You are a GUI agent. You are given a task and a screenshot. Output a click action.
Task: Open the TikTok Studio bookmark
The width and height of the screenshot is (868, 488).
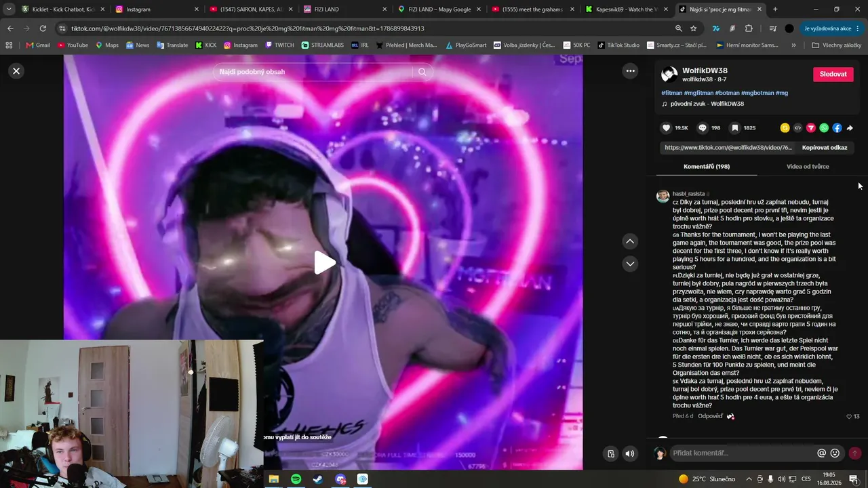618,45
